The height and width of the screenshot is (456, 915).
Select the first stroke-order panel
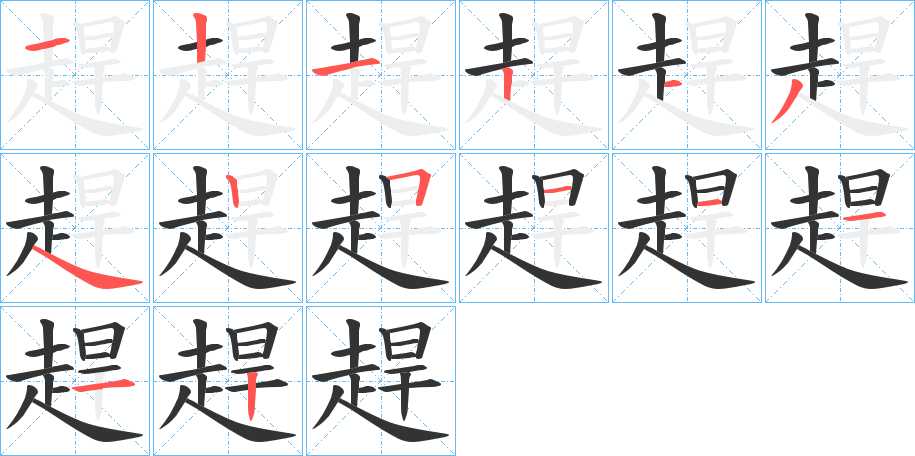(x=75, y=75)
